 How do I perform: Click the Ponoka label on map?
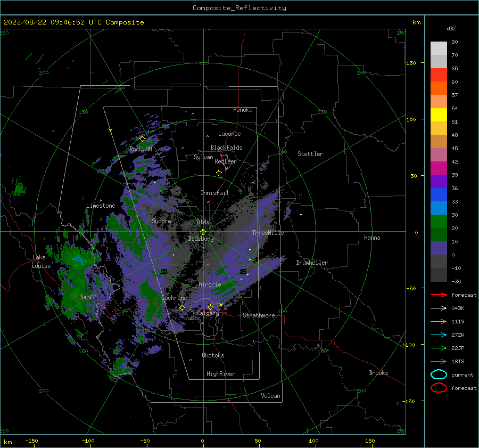click(x=243, y=110)
